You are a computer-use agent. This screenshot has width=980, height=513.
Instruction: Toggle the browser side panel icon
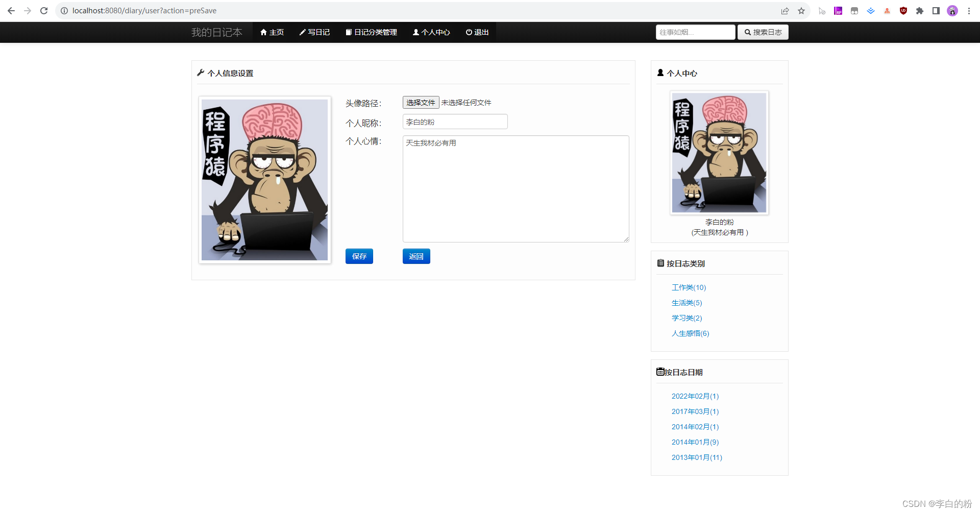[x=936, y=11]
